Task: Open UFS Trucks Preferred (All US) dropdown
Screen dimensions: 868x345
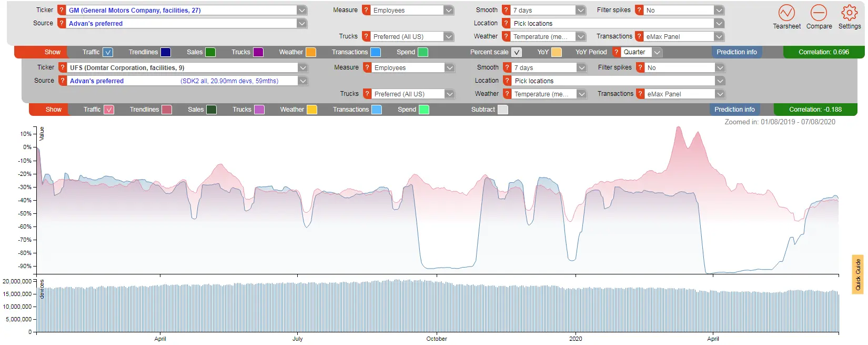Action: click(x=449, y=94)
